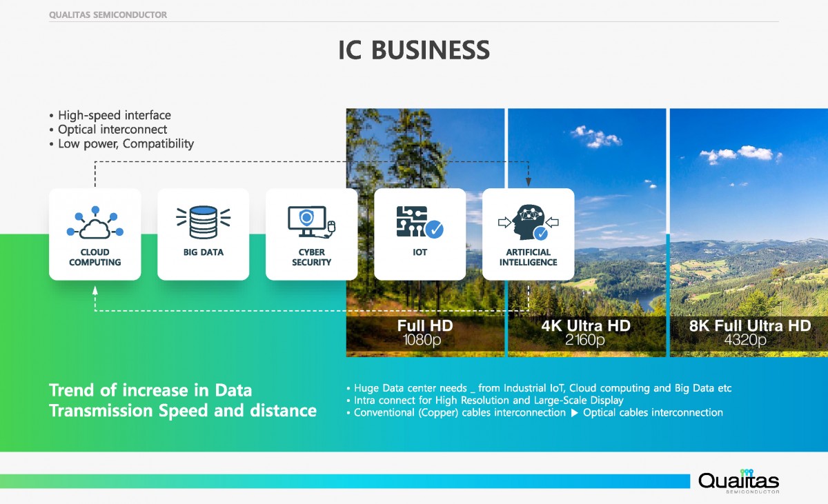Image resolution: width=828 pixels, height=504 pixels.
Task: Click the Qualitas Semiconductor logo
Action: [x=738, y=481]
